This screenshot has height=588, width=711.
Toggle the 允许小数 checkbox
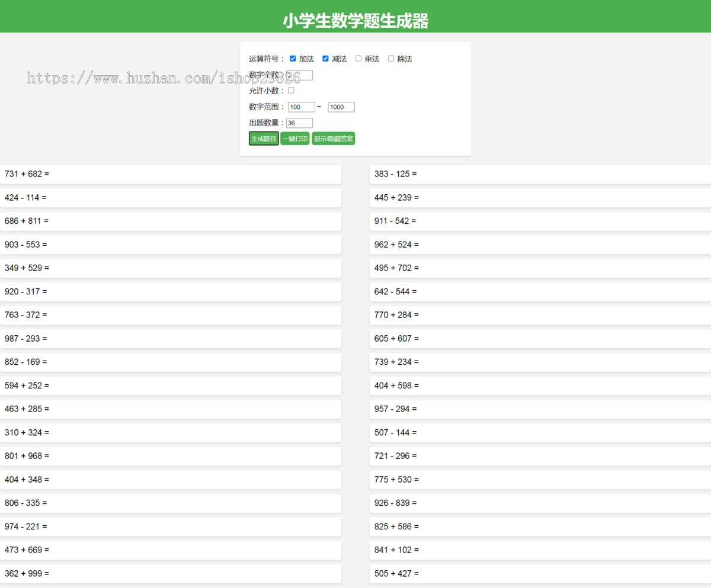(291, 91)
